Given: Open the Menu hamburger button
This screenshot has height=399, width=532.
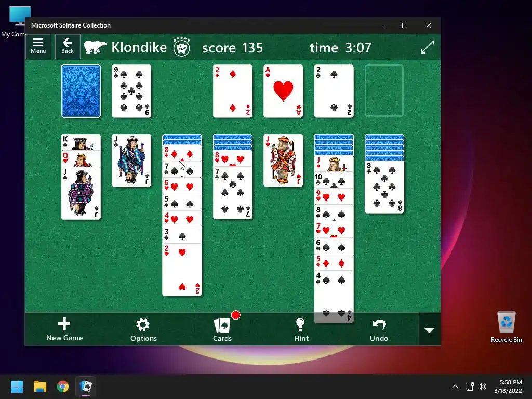Looking at the screenshot, I should click(38, 46).
